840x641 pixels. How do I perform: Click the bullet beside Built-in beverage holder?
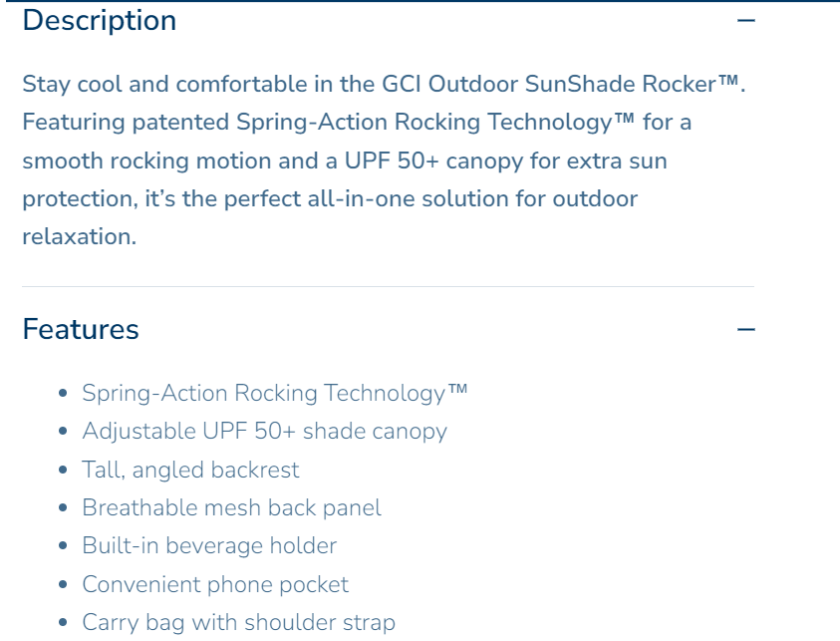(64, 546)
